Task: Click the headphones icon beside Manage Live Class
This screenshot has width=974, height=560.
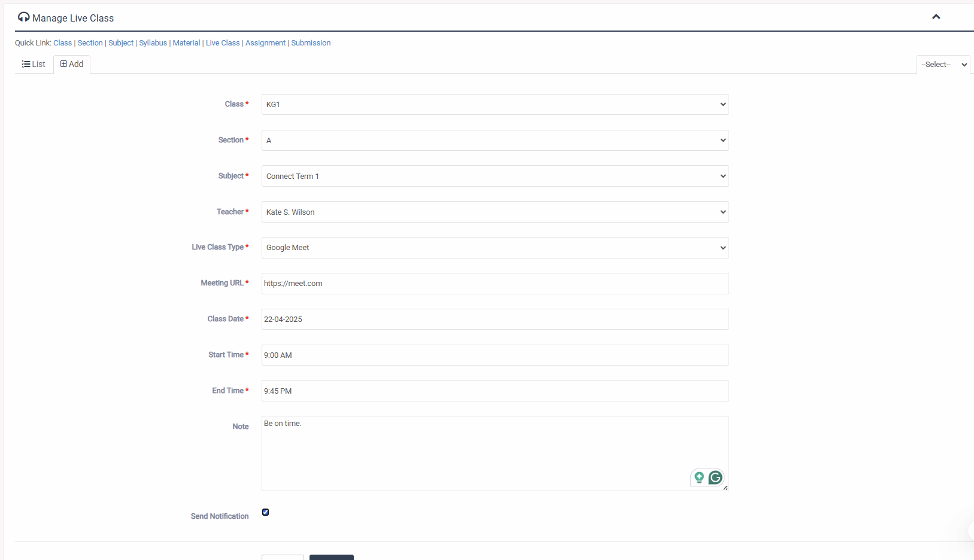Action: click(23, 17)
